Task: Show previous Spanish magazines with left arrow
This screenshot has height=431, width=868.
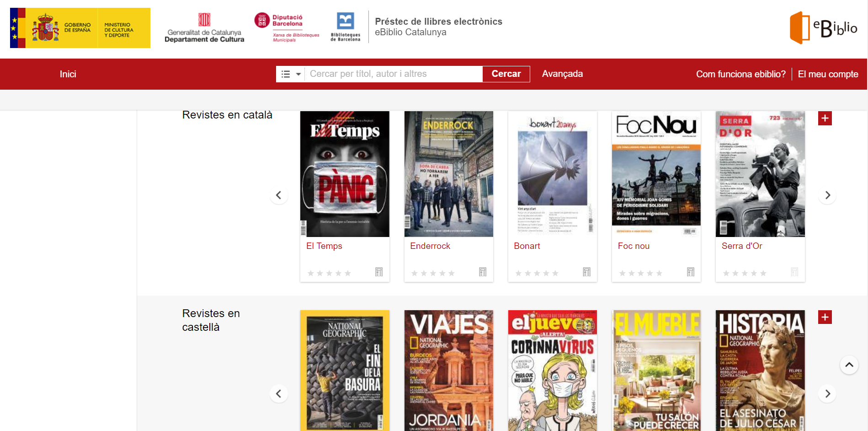Action: point(278,394)
